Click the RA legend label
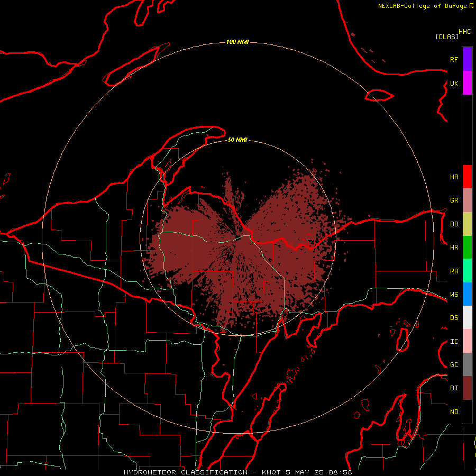 tap(454, 271)
